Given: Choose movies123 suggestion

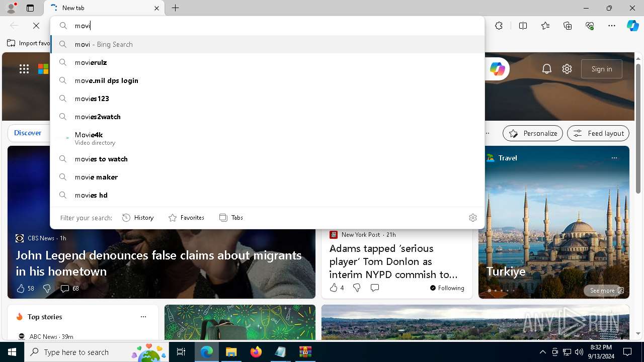Looking at the screenshot, I should coord(267,99).
